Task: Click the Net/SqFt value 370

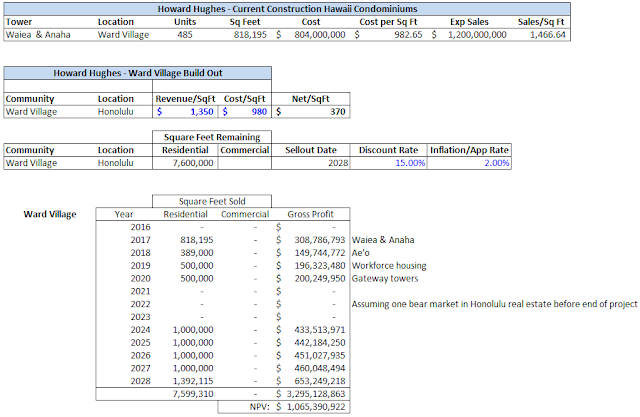Action: (x=338, y=112)
